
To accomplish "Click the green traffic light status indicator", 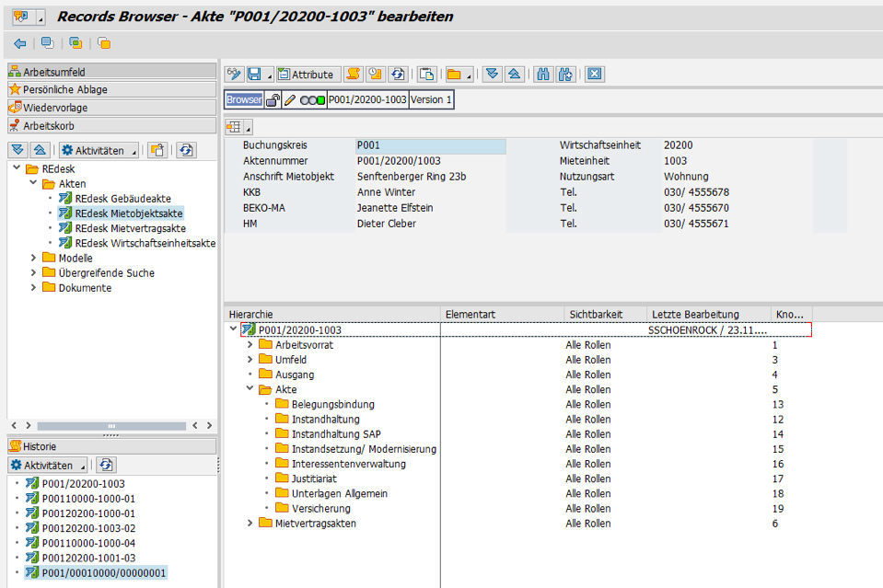I will pos(320,100).
